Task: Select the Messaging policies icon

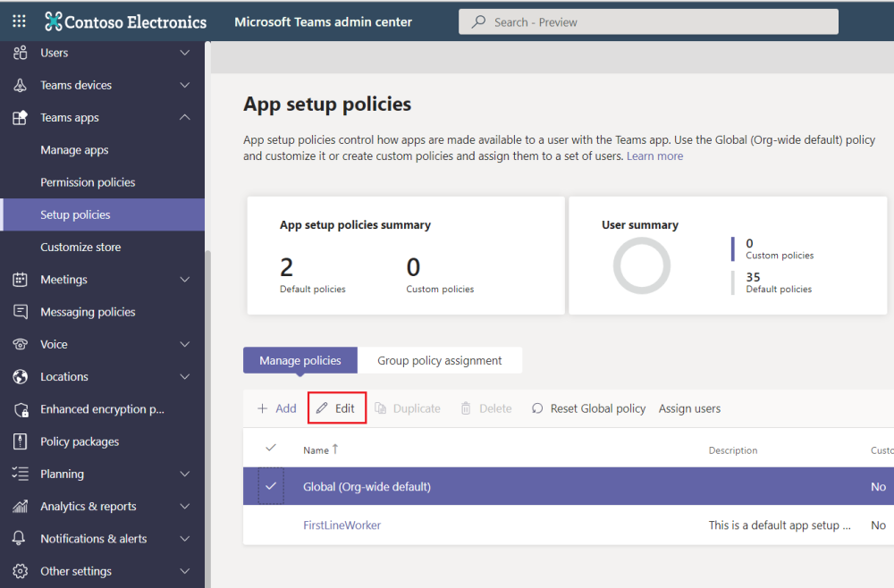Action: point(19,311)
